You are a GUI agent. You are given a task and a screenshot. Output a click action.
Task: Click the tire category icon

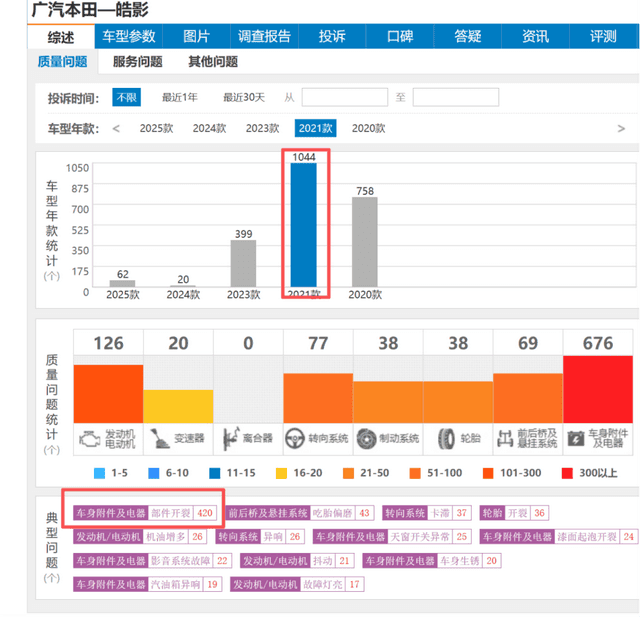pos(438,437)
